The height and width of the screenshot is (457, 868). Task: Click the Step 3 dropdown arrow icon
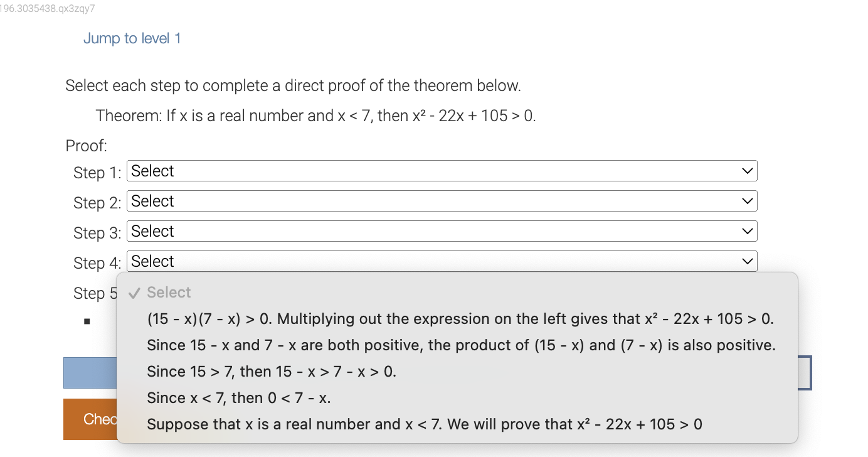tap(746, 230)
